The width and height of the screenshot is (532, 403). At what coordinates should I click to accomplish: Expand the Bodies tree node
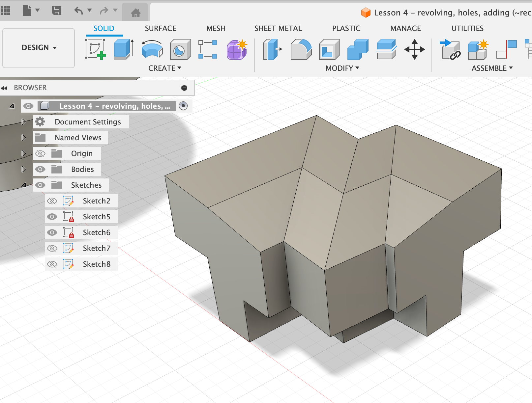(23, 169)
